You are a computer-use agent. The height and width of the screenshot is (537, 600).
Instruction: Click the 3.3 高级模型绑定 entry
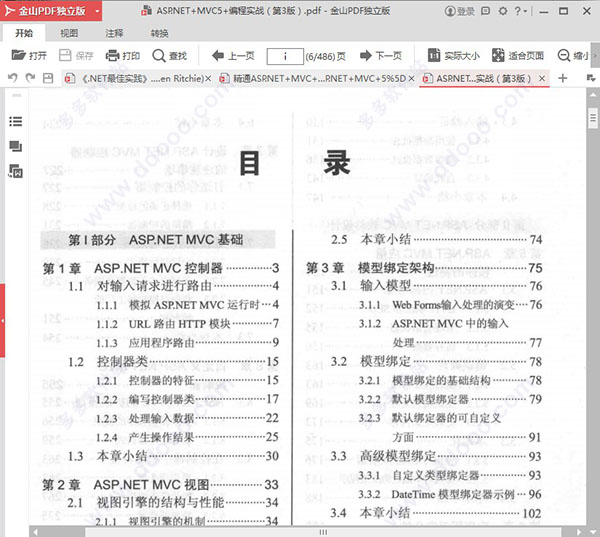pyautogui.click(x=436, y=456)
